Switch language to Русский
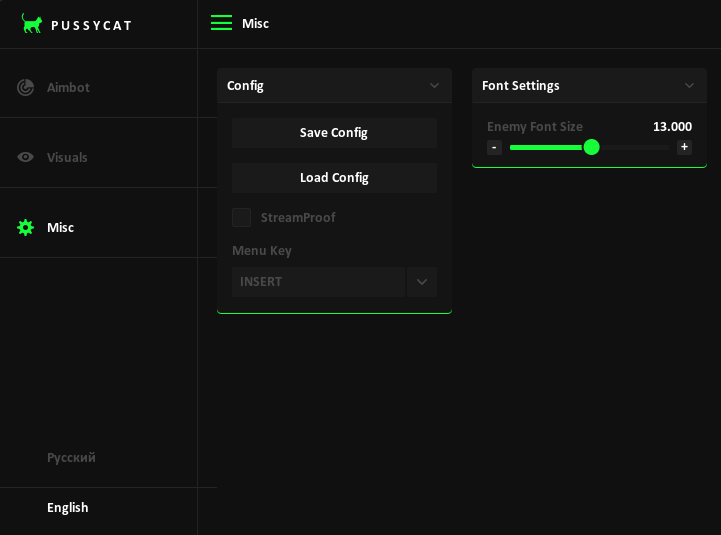 click(x=71, y=458)
